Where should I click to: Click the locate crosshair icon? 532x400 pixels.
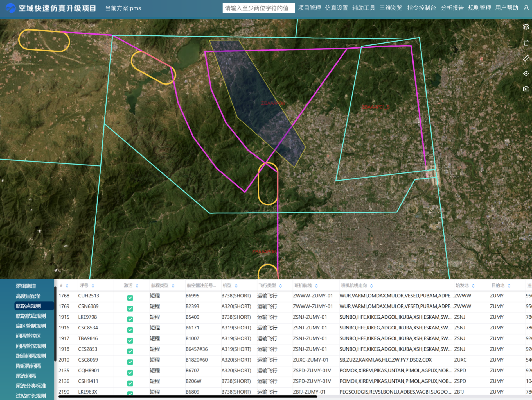tap(526, 74)
